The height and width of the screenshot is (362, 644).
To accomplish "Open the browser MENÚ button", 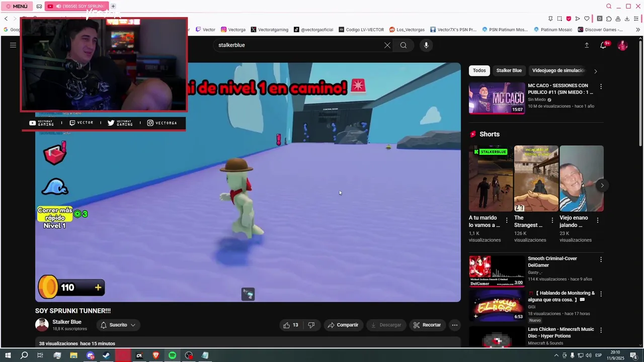I will pos(17,6).
